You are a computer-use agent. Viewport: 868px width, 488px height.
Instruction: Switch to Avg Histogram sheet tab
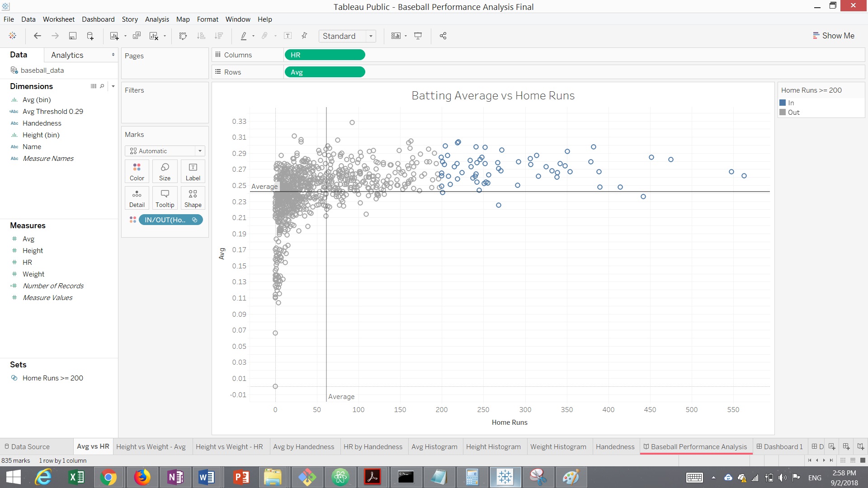click(x=434, y=446)
